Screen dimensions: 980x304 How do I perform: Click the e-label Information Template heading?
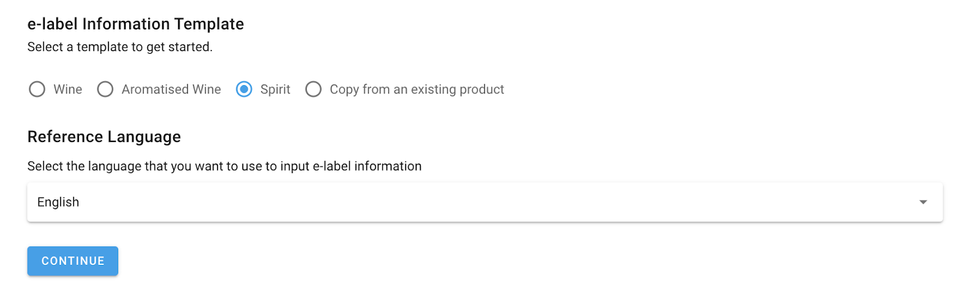pyautogui.click(x=135, y=24)
